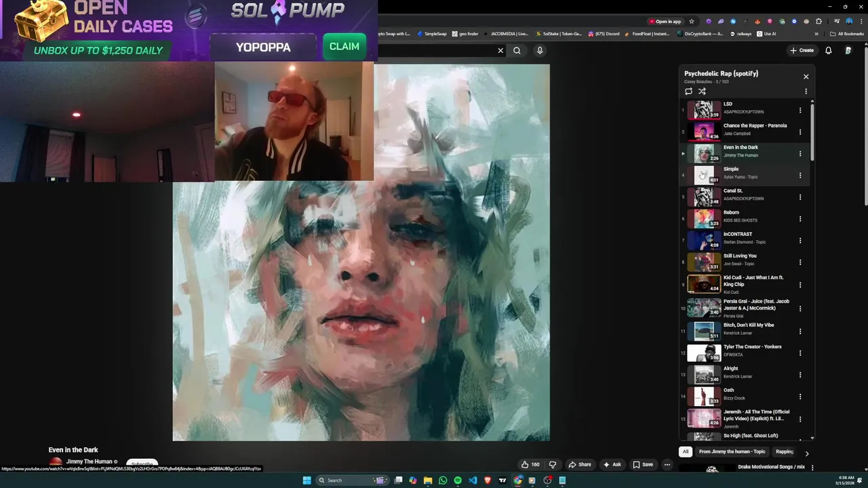This screenshot has width=868, height=488.
Task: Bookmark this page star icon
Action: tap(692, 21)
